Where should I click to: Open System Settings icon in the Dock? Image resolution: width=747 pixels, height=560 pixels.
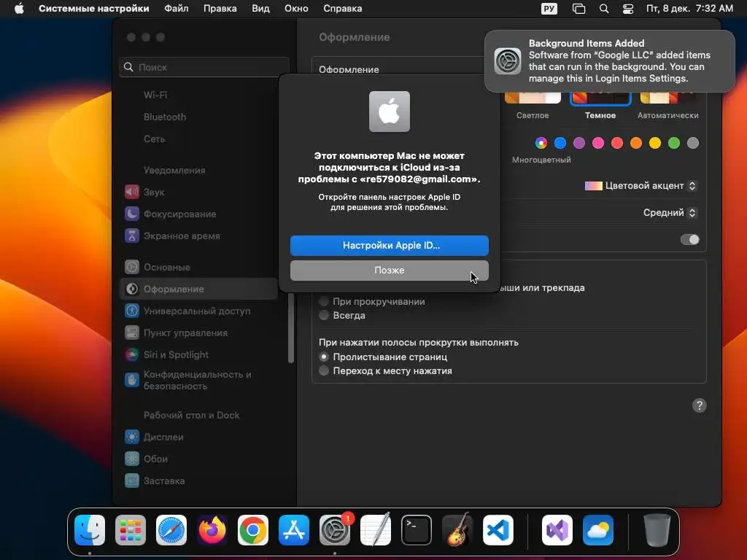pyautogui.click(x=334, y=530)
